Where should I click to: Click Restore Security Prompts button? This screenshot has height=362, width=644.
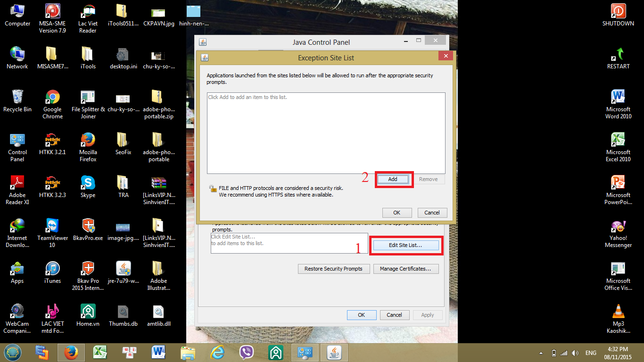tap(333, 269)
